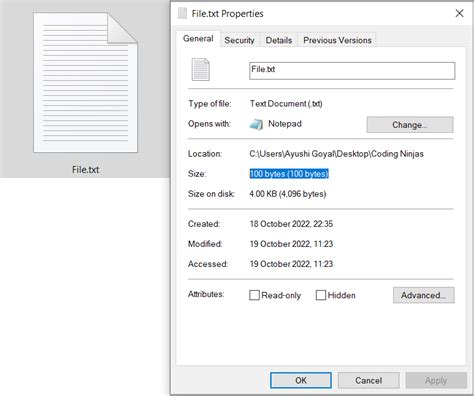474x396 pixels.
Task: Select the large File.txt document icon
Action: click(x=85, y=83)
